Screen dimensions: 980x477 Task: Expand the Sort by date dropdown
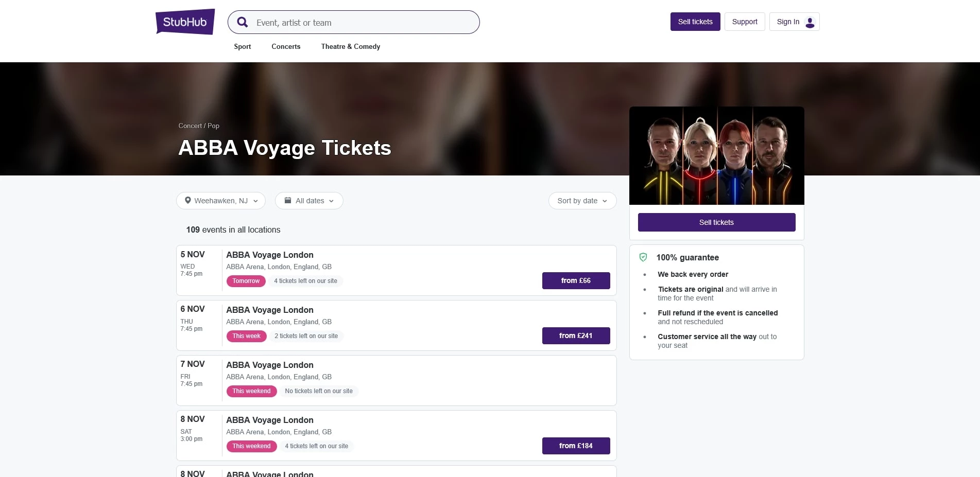point(582,201)
